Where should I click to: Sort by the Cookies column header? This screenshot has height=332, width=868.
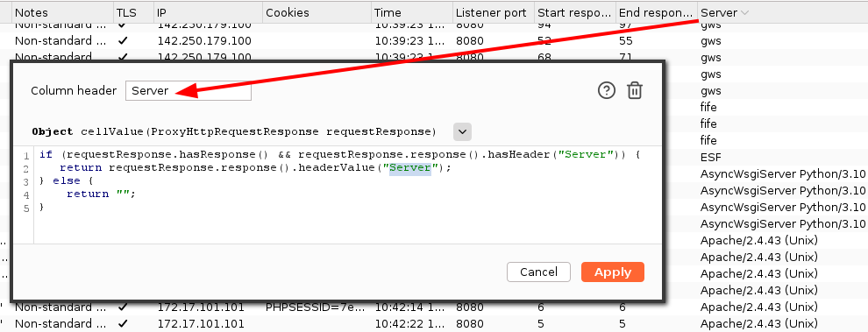(x=317, y=12)
